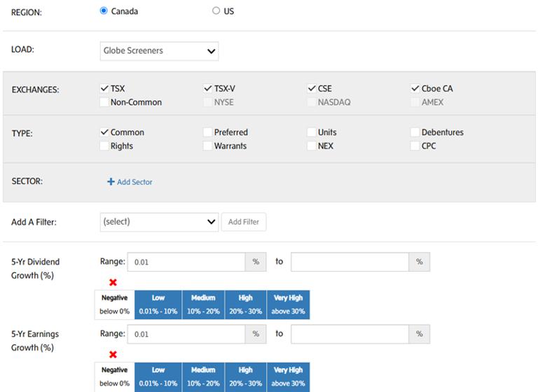The height and width of the screenshot is (392, 538).
Task: Click the Add Filter button
Action: coord(244,222)
